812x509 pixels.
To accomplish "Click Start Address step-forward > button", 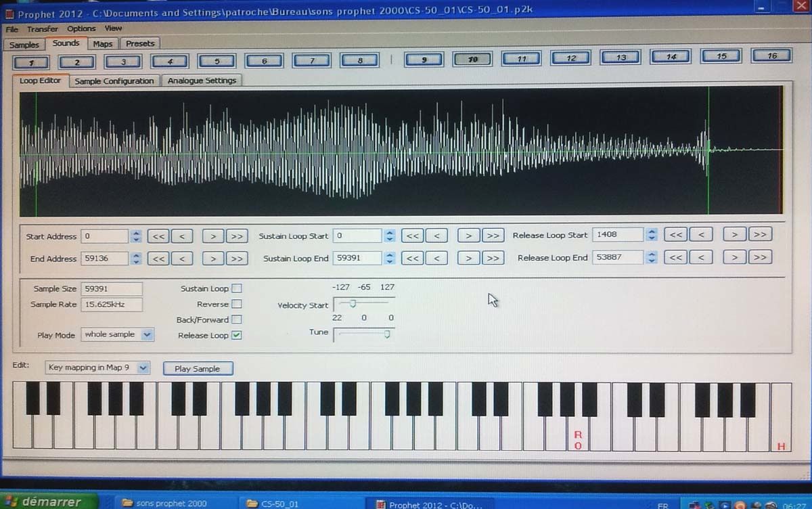I will tap(213, 236).
